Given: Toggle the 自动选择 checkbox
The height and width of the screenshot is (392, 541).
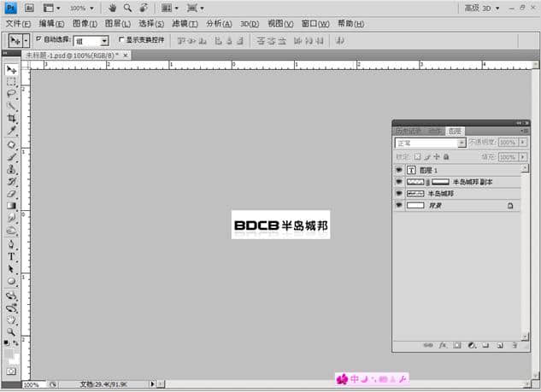Looking at the screenshot, I should (38, 39).
